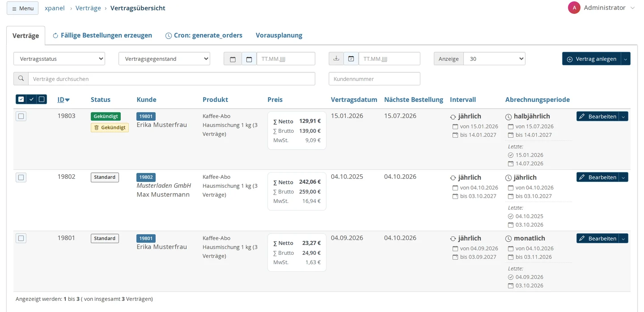Select the Max Mustermann customer name
This screenshot has width=644, height=312.
[x=163, y=194]
